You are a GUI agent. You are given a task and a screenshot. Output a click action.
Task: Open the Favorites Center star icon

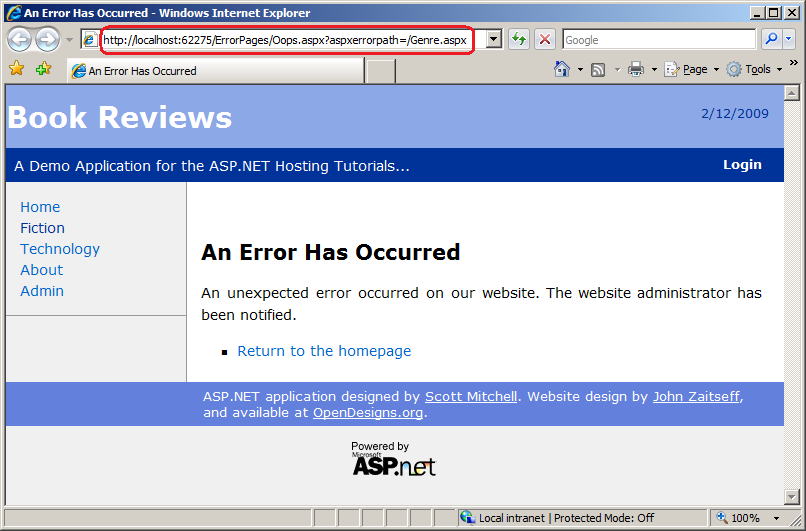[16, 69]
